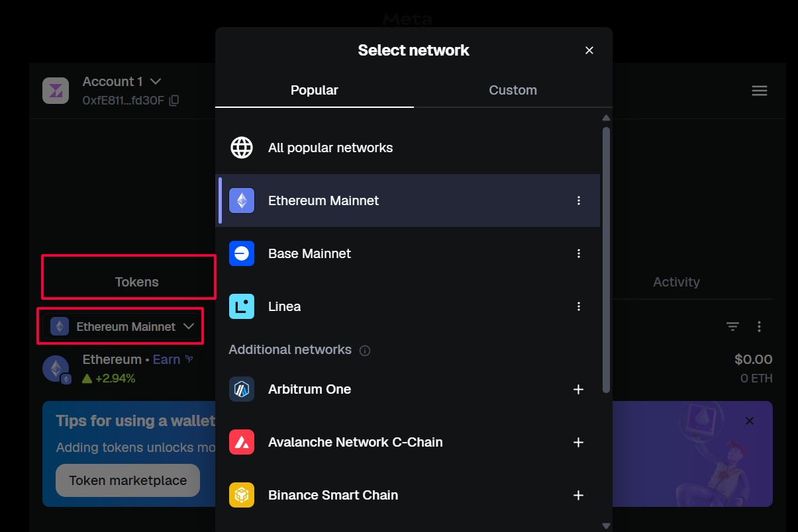Open the token sort filter icon
The width and height of the screenshot is (798, 532).
coord(732,326)
